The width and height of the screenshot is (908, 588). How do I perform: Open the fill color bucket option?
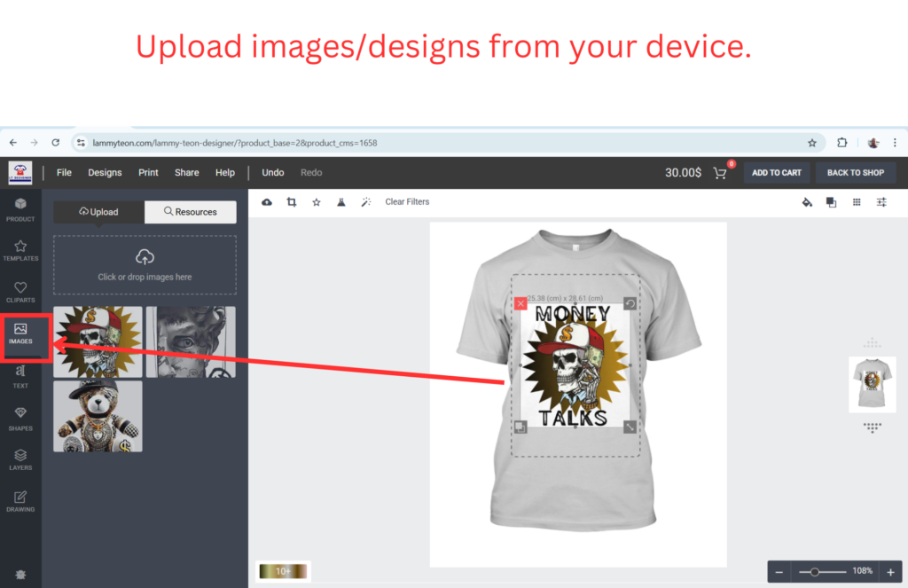(807, 202)
